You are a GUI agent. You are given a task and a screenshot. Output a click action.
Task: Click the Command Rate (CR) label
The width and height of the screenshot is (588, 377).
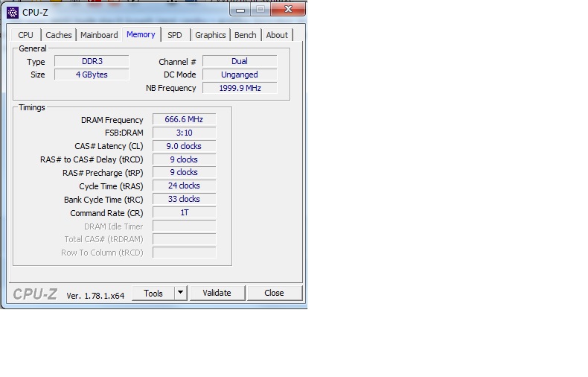coord(106,213)
